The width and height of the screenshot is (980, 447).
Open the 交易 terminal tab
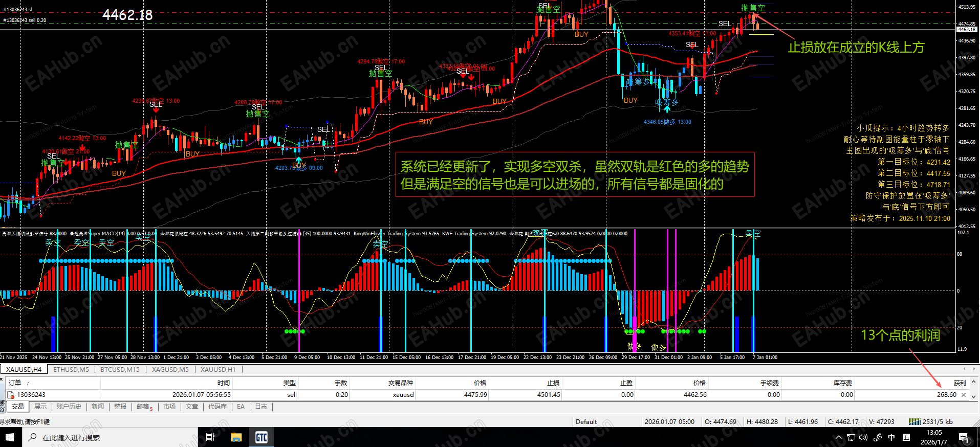[x=18, y=407]
